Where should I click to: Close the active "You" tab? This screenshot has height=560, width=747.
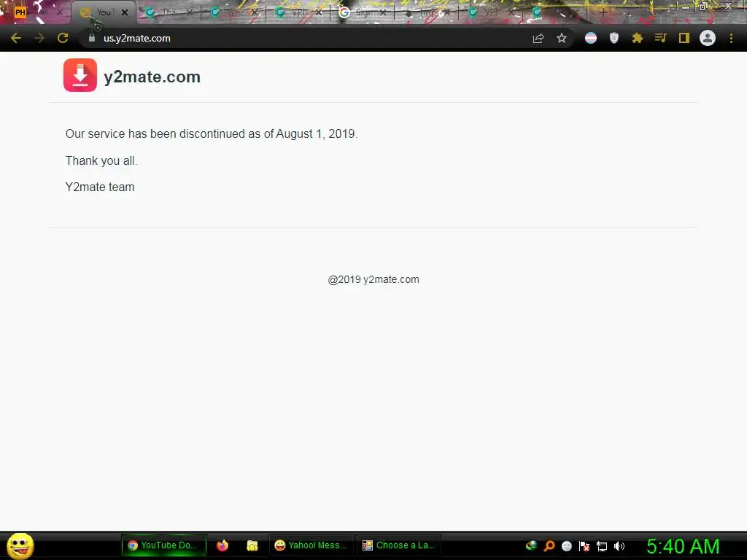tap(125, 12)
